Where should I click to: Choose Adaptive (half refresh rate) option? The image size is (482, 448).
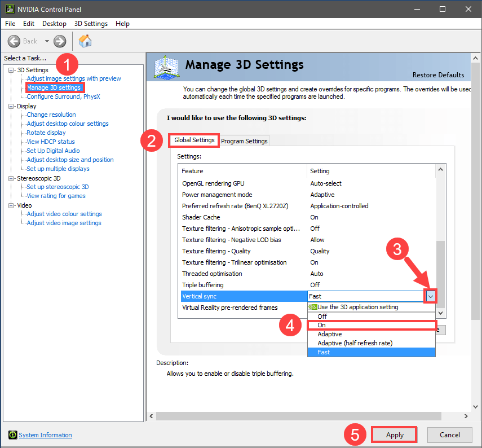click(372, 343)
